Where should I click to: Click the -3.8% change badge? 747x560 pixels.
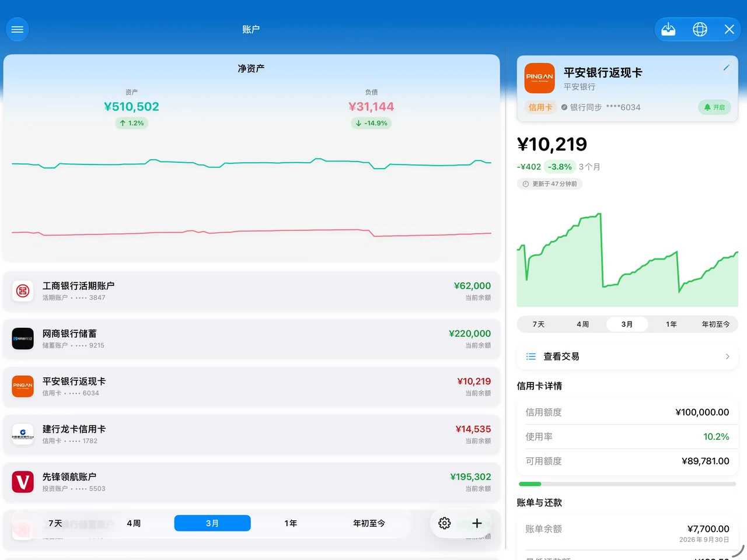coord(560,167)
